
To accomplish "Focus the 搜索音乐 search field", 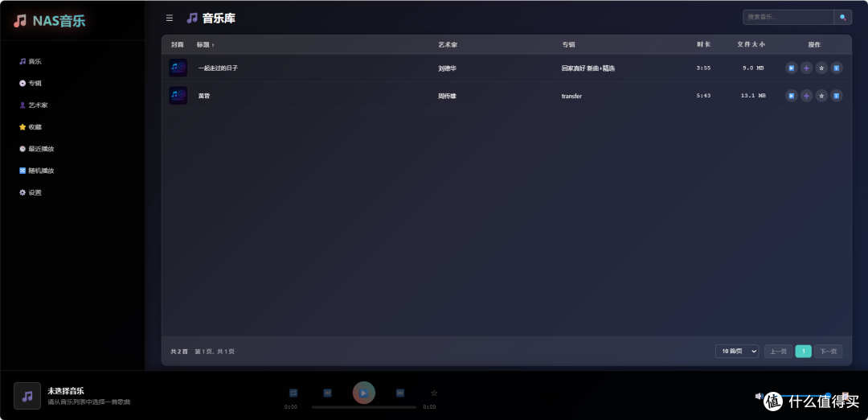I will [788, 17].
